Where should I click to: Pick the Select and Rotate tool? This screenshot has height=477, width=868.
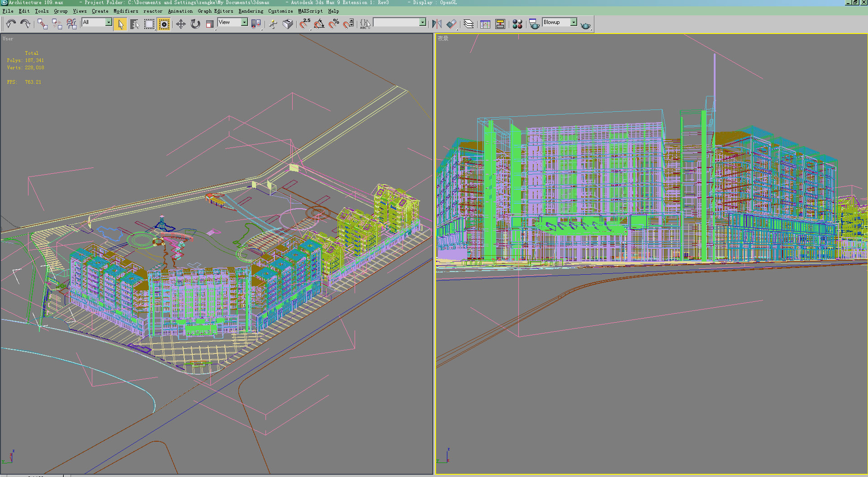195,24
